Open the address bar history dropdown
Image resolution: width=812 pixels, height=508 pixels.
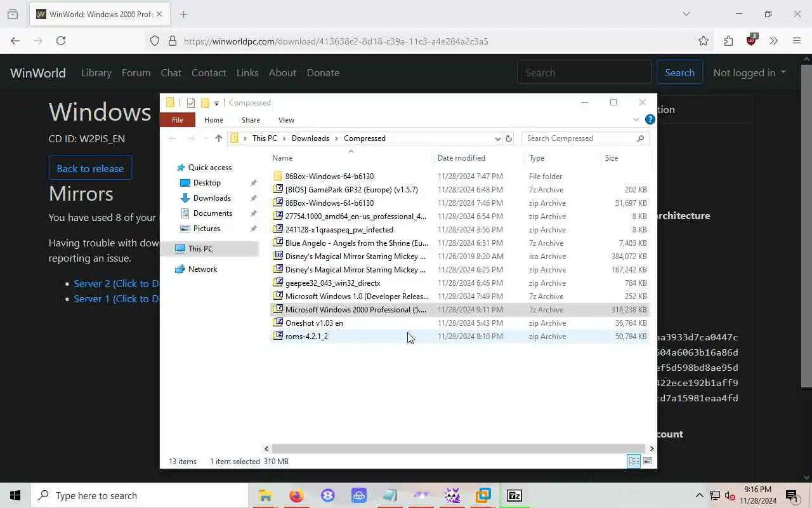click(x=497, y=138)
